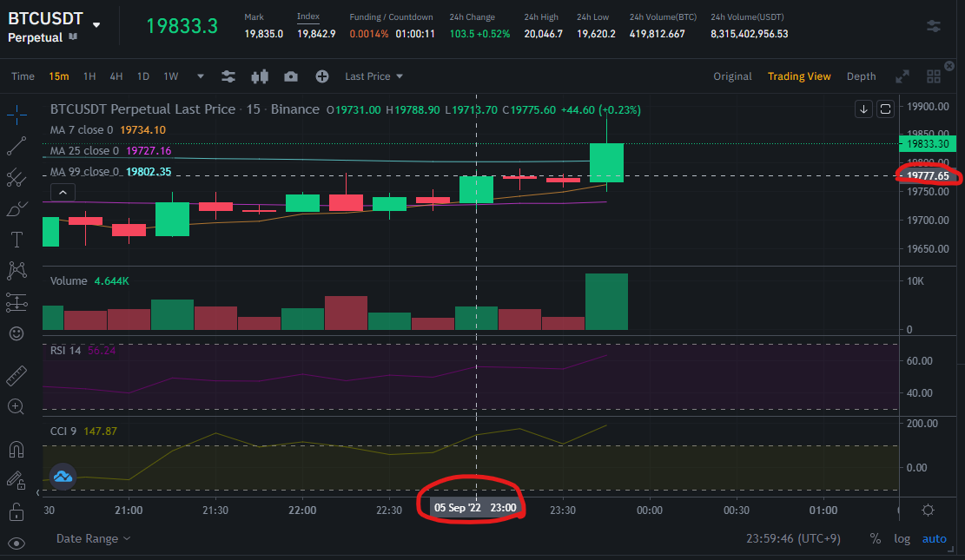965x560 pixels.
Task: Toggle stay in drawing mode pencil-lock
Action: click(x=17, y=480)
